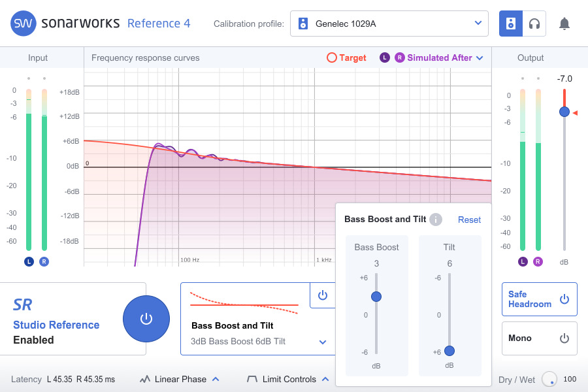This screenshot has height=392, width=588.
Task: Switch to speaker calibration mode
Action: pyautogui.click(x=510, y=24)
